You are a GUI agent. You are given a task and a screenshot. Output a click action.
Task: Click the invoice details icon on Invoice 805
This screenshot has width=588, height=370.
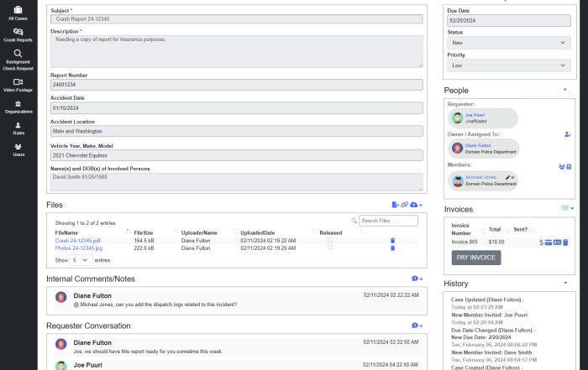(557, 242)
